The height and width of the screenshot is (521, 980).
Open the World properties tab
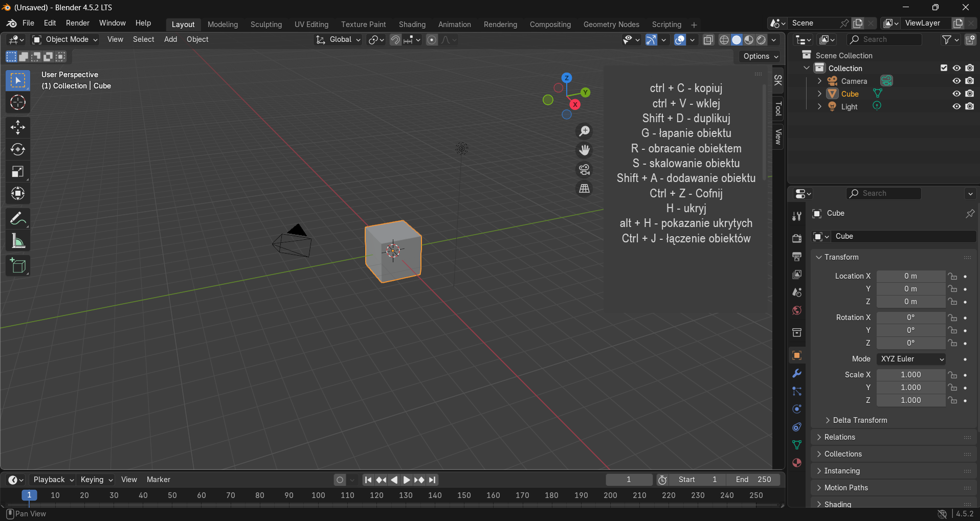797,310
